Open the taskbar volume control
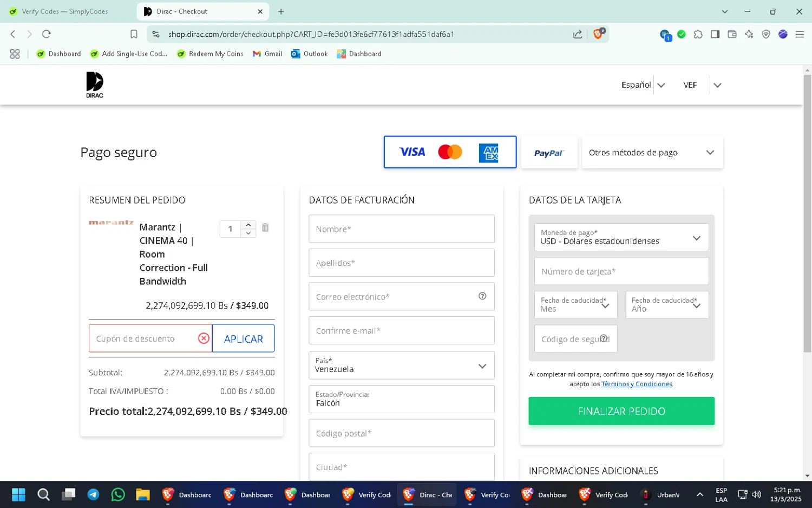 (756, 494)
